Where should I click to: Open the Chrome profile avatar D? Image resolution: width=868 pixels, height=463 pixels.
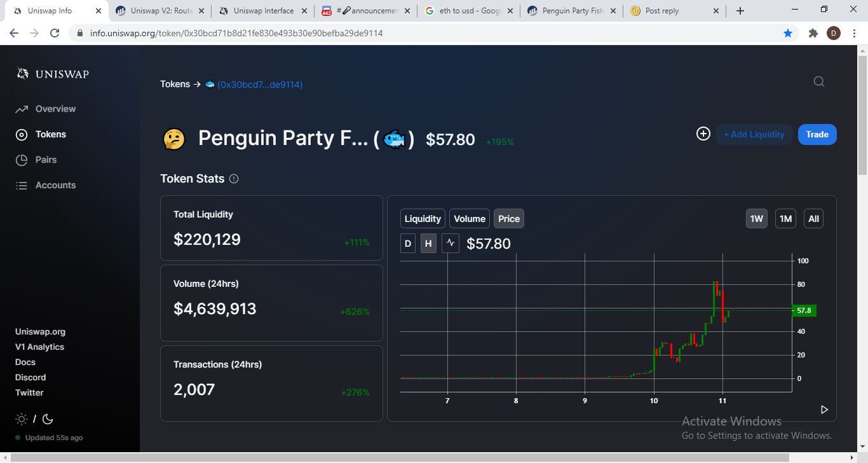pos(834,33)
